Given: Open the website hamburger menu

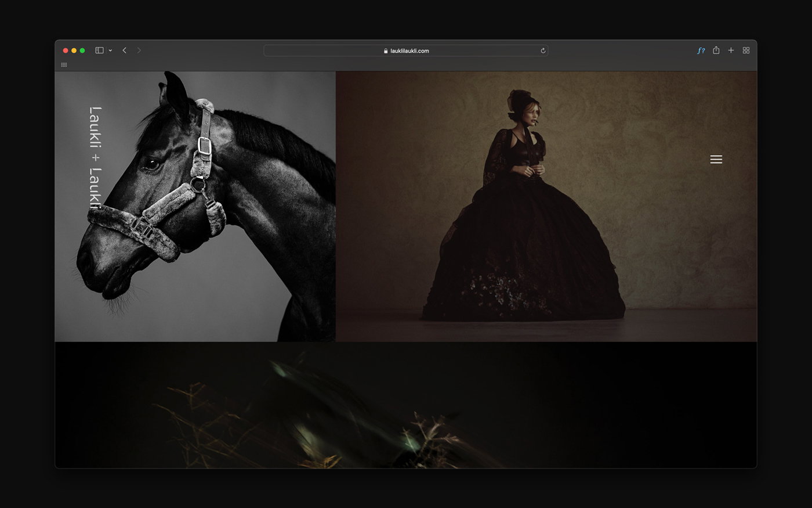Looking at the screenshot, I should [x=716, y=159].
